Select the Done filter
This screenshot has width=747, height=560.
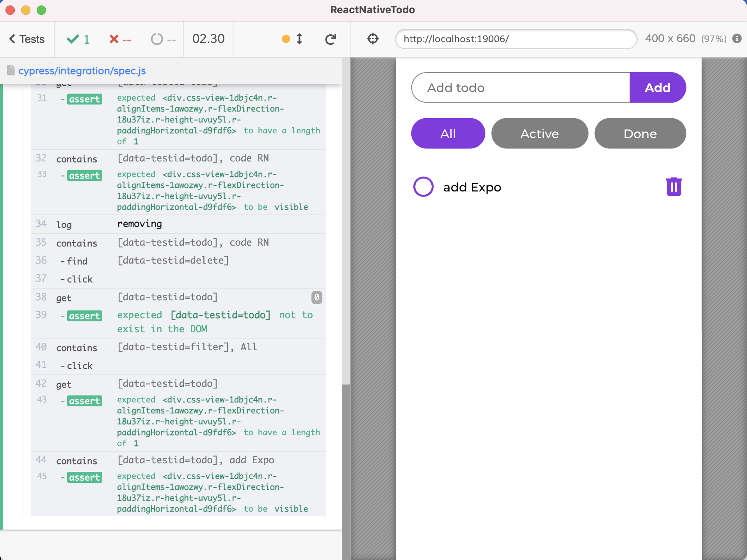pyautogui.click(x=640, y=133)
